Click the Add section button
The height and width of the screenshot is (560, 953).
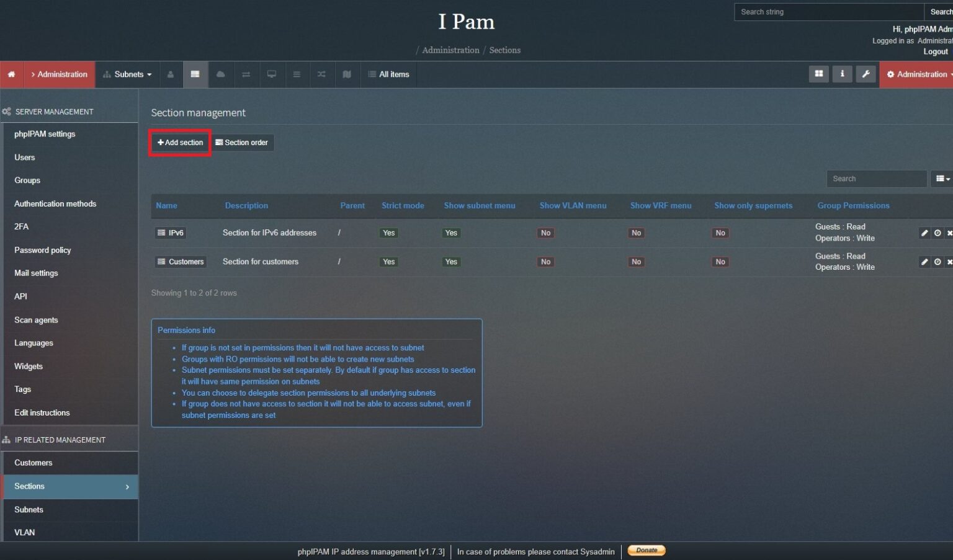pyautogui.click(x=180, y=143)
